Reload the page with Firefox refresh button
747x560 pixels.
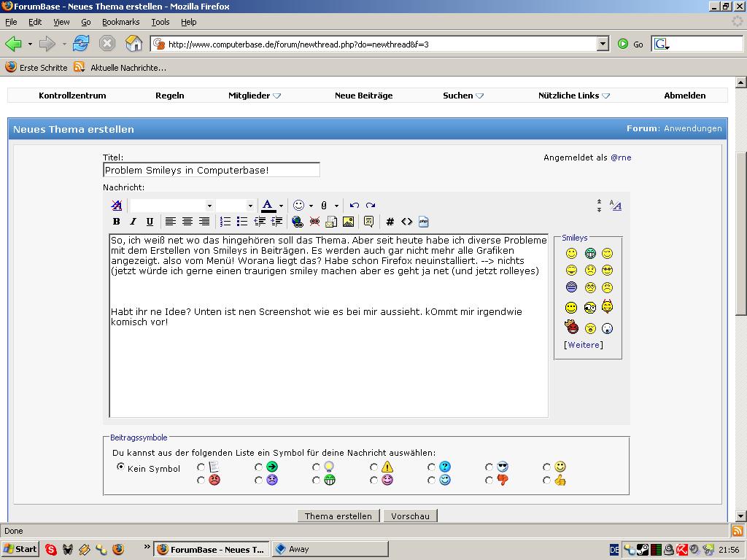(80, 44)
